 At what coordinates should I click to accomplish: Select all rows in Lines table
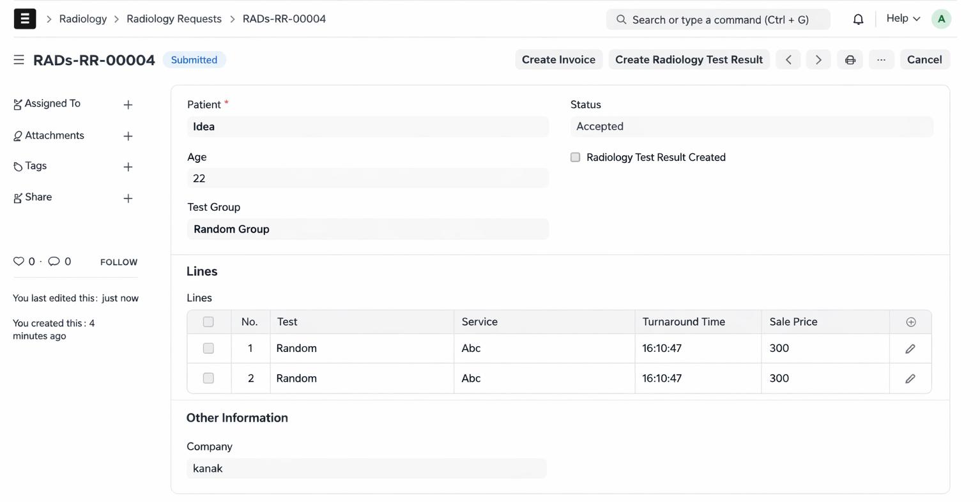pyautogui.click(x=208, y=322)
